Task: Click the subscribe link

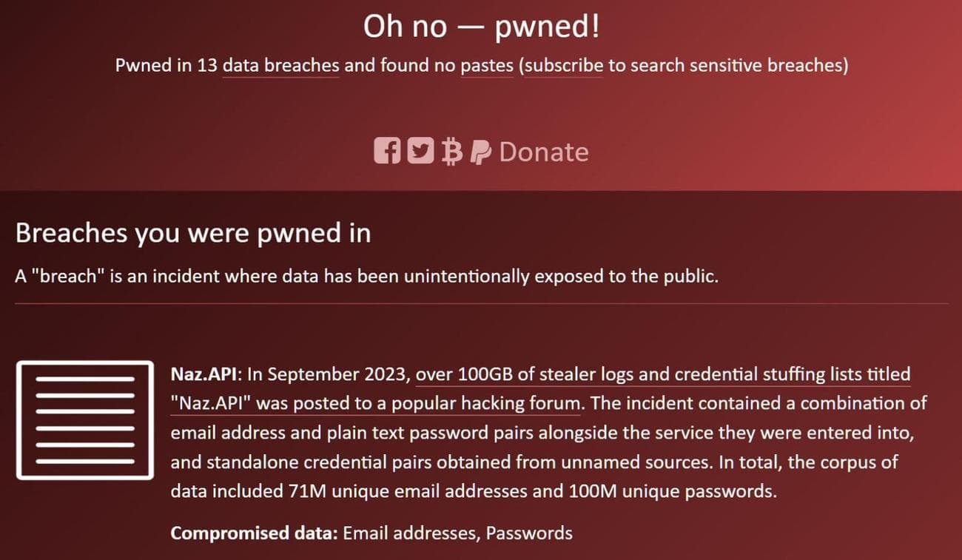Action: point(562,65)
